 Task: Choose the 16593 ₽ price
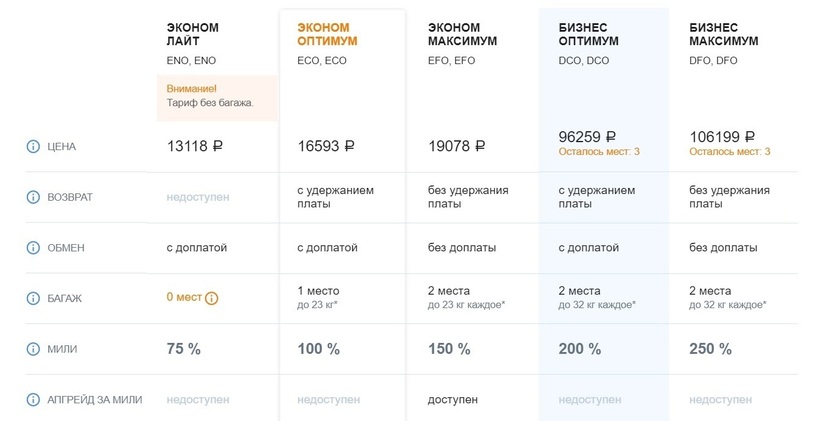click(326, 146)
